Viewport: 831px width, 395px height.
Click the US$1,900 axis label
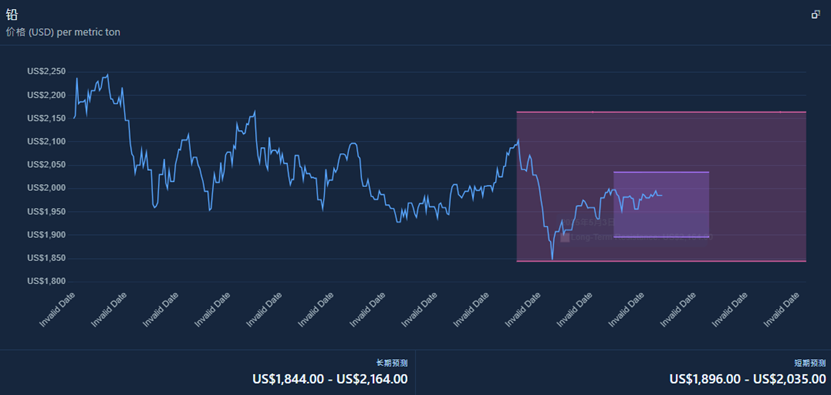[x=47, y=235]
